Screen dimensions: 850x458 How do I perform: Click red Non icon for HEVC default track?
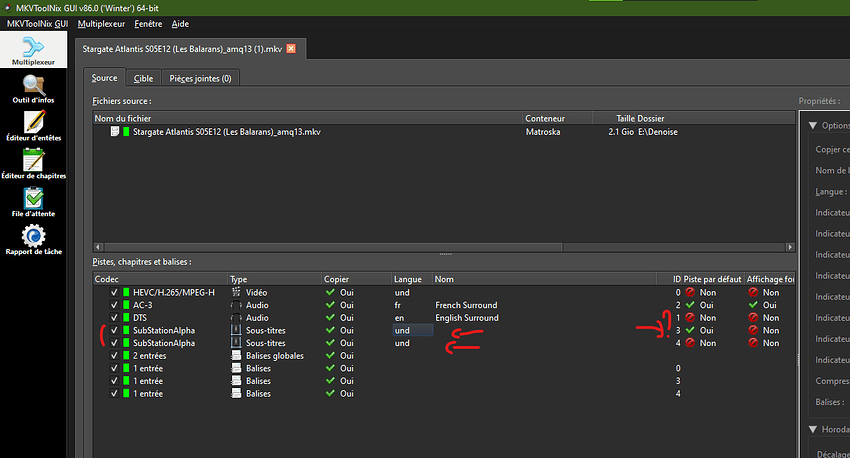(x=690, y=292)
